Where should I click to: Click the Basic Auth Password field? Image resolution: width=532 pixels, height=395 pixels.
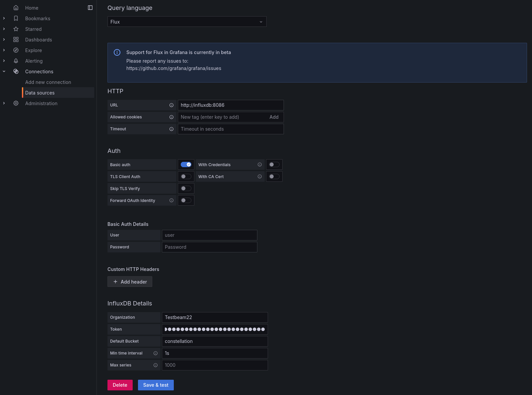pos(210,247)
